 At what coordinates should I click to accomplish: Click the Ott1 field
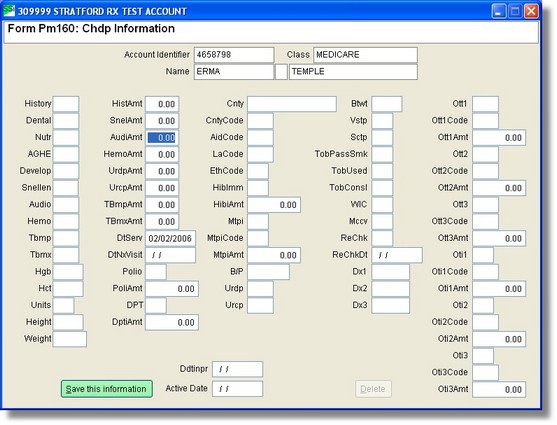[x=485, y=104]
